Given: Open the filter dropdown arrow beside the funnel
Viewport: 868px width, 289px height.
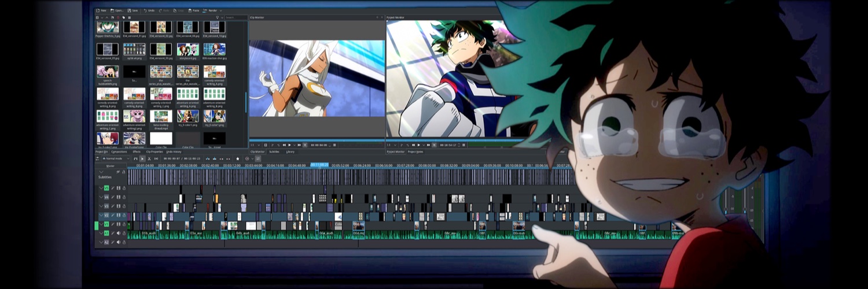Looking at the screenshot, I should click(222, 17).
